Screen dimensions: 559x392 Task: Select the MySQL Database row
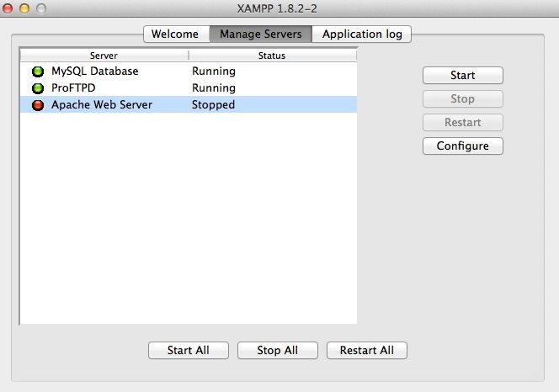[x=189, y=72]
